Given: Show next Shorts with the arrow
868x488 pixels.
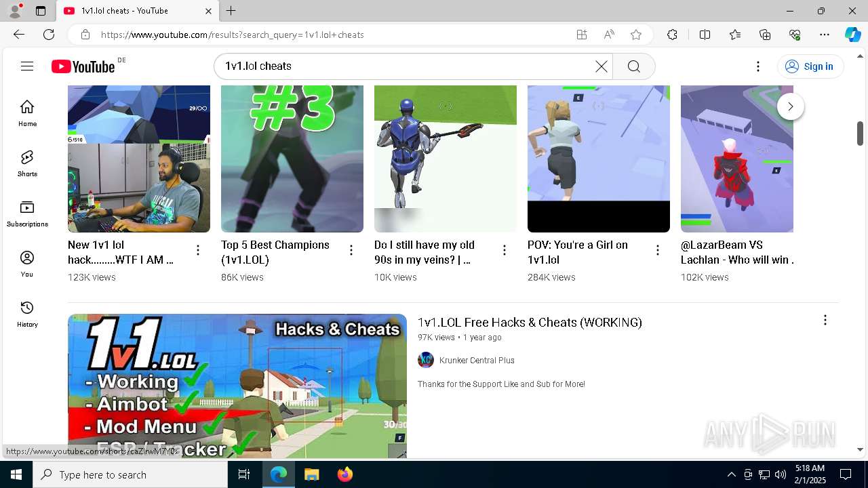Looking at the screenshot, I should pos(790,106).
